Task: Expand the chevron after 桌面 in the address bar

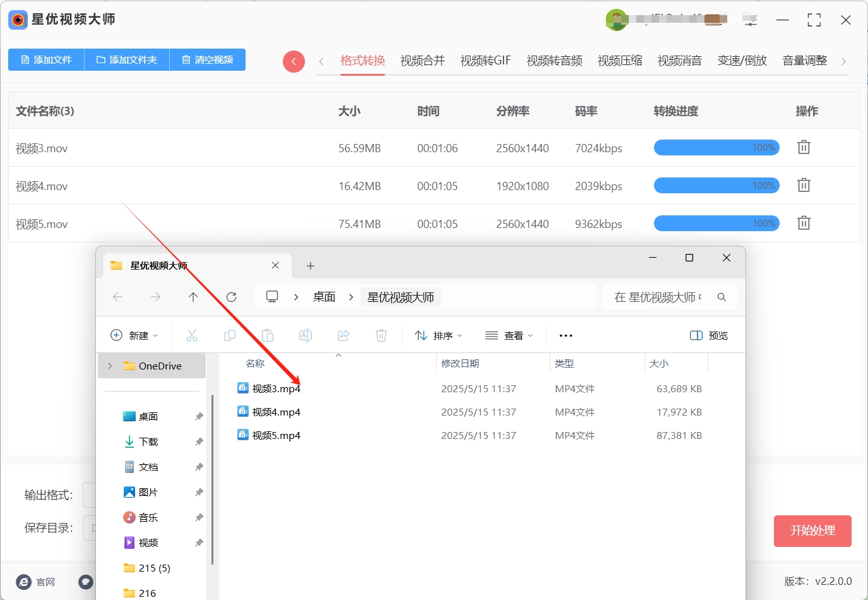Action: [351, 297]
